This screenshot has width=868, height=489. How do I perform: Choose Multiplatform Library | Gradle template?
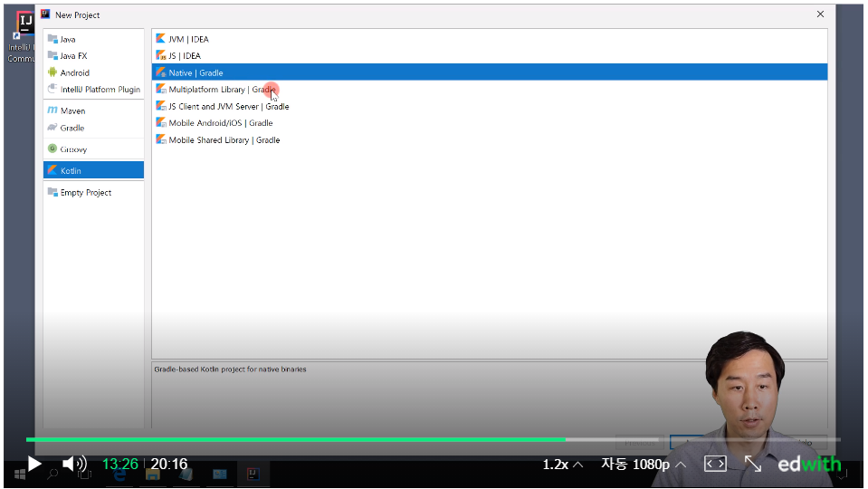(490, 89)
